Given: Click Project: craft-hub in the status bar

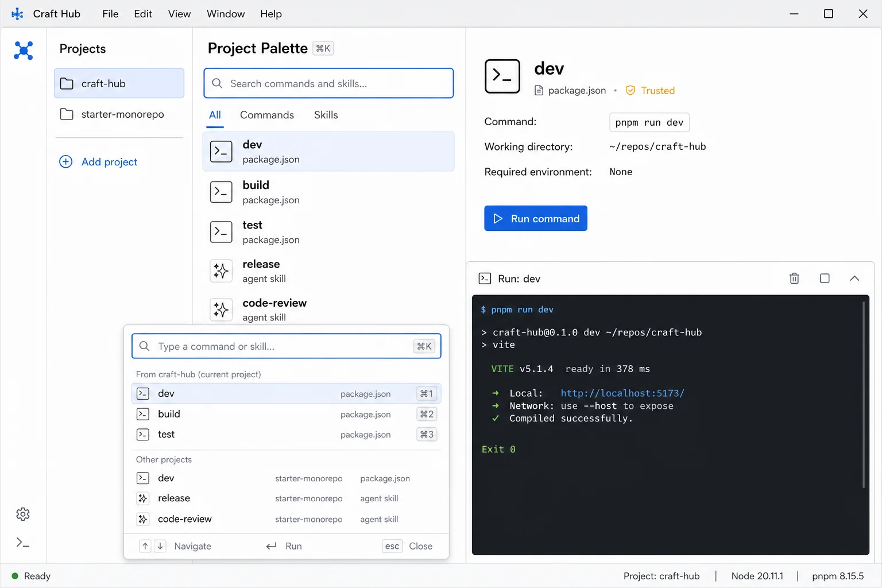Looking at the screenshot, I should click(661, 576).
